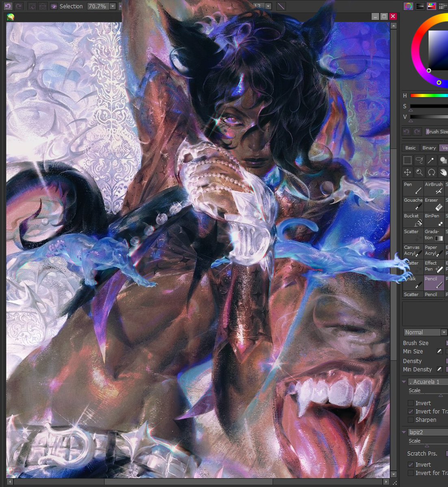This screenshot has height=487, width=448.
Task: Click on the S saturation slider
Action: (x=429, y=106)
